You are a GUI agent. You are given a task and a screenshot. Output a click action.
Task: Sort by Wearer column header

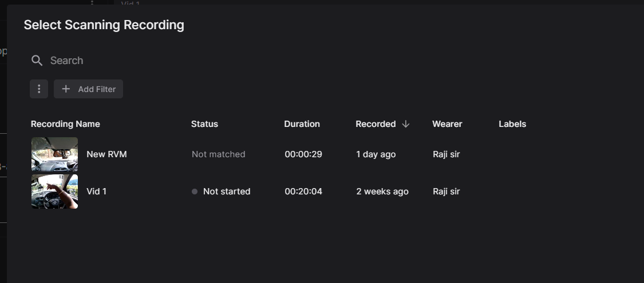coord(447,124)
